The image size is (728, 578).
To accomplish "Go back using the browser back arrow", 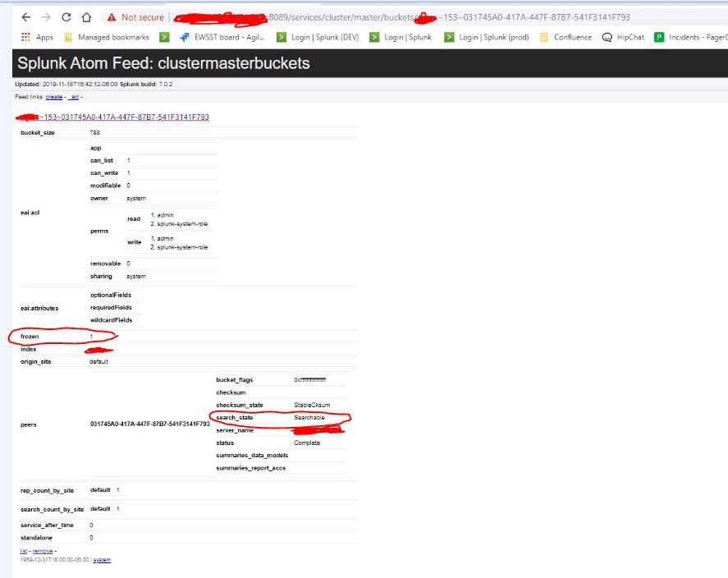I will (26, 17).
